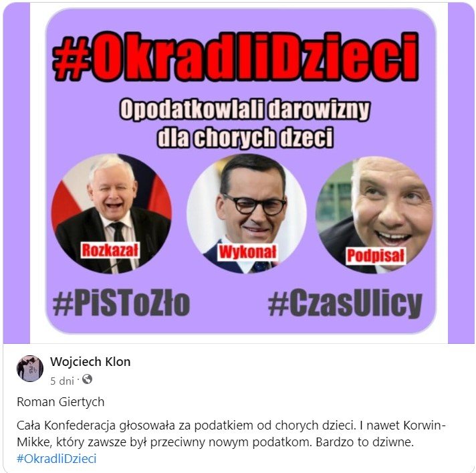Screen dimensions: 476x473
Task: Click the #PiSToZło hashtag in the image
Action: [x=121, y=303]
